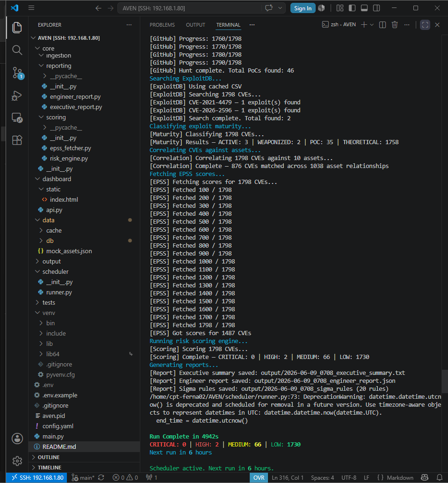Viewport: 448px width, 483px height.
Task: Toggle the secondary side bar
Action: (x=376, y=8)
